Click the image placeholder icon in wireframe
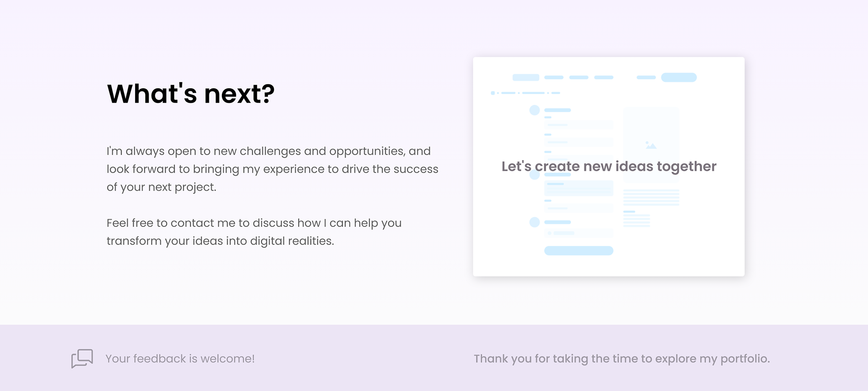 click(x=651, y=146)
